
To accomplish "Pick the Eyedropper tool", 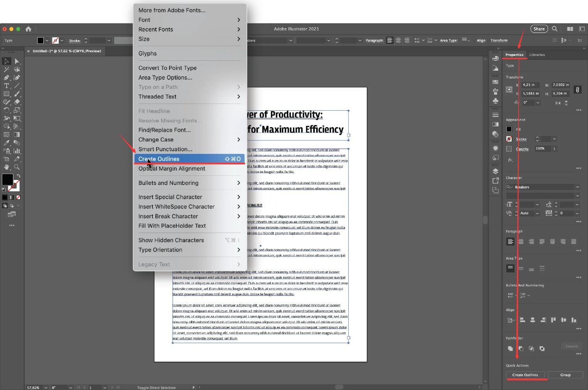I will click(6, 143).
